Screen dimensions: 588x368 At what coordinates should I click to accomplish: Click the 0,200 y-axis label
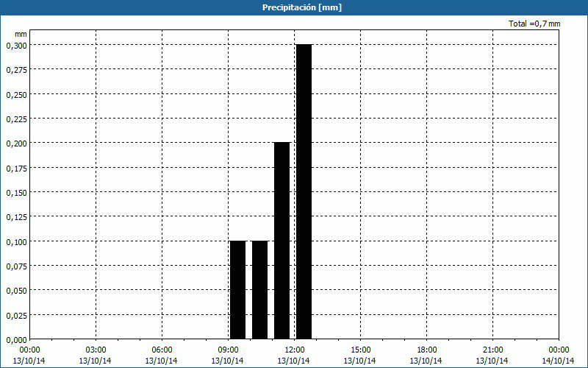[x=16, y=144]
